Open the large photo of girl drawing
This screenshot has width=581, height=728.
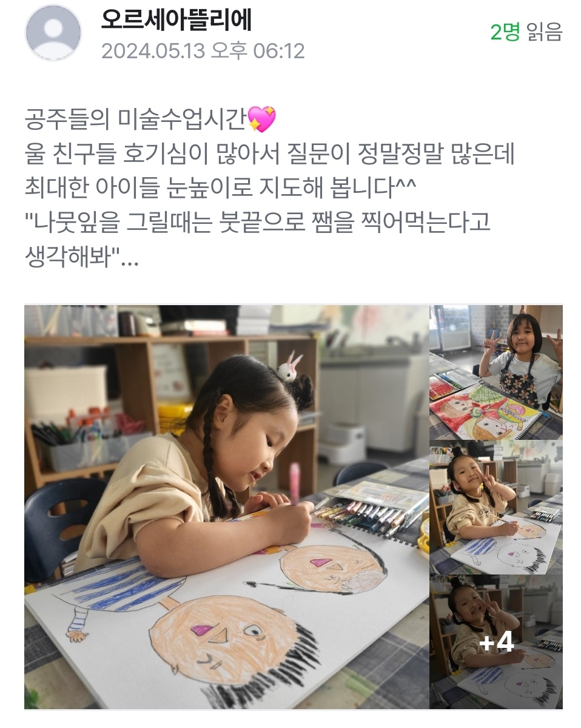tap(226, 507)
